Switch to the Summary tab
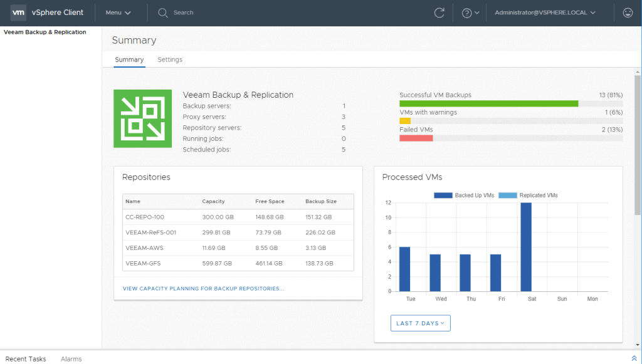The height and width of the screenshot is (364, 642). [x=129, y=60]
